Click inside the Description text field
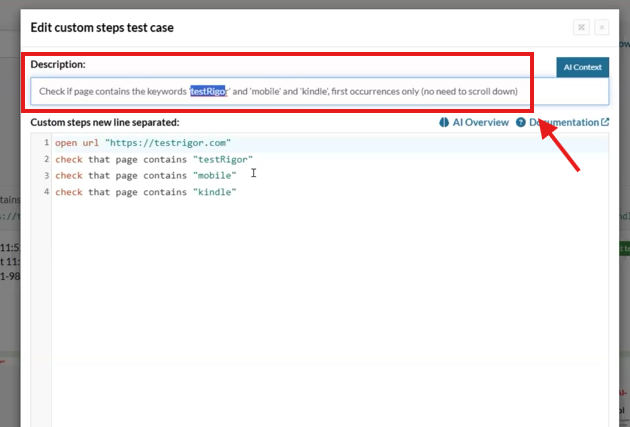630x427 pixels. pos(400,91)
